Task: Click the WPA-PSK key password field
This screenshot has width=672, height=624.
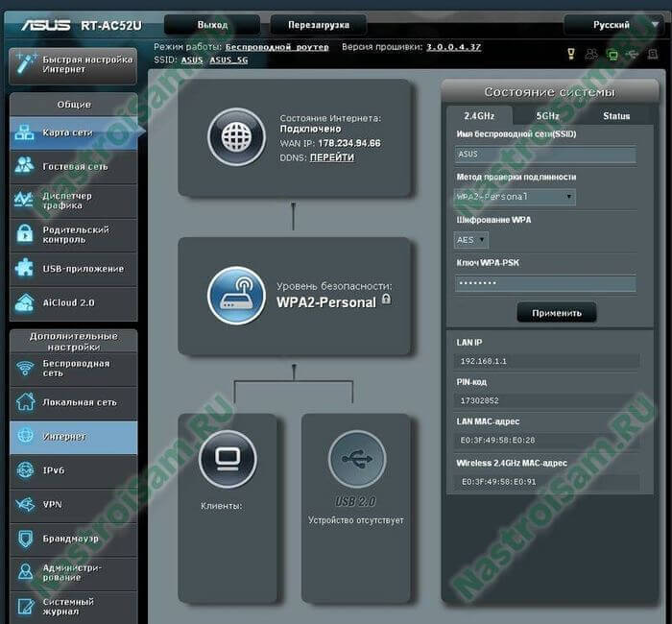Action: pos(544,283)
